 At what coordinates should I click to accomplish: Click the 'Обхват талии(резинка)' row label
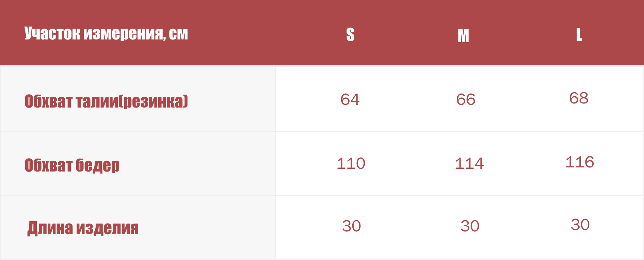[106, 101]
